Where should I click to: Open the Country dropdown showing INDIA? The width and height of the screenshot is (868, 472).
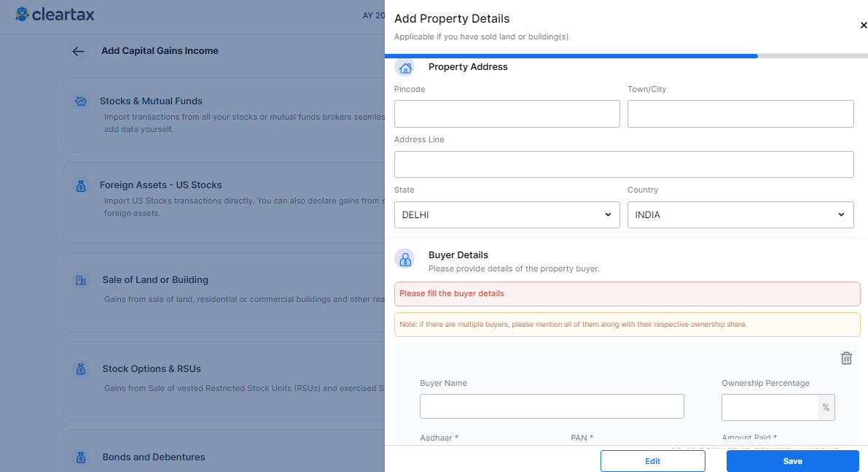click(x=740, y=215)
